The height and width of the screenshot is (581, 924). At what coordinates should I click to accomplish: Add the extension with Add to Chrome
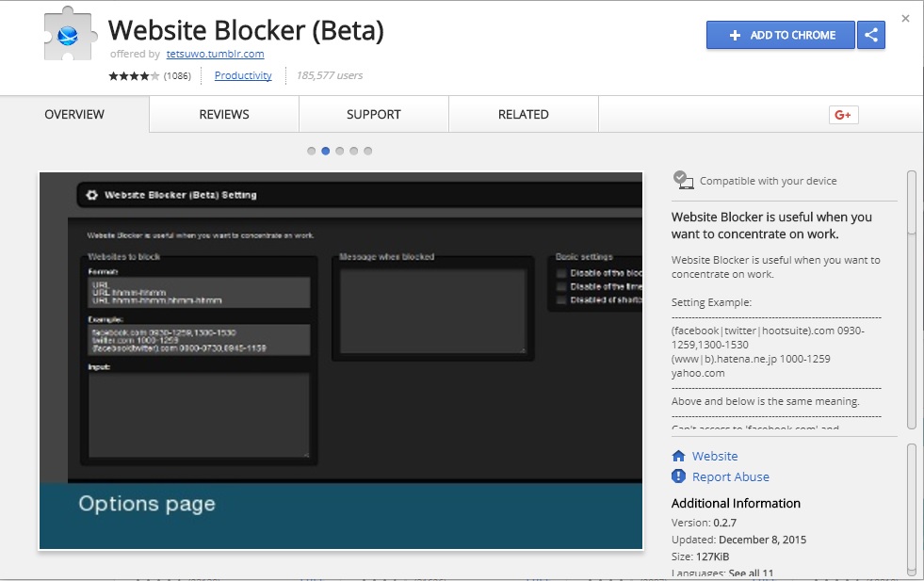(780, 35)
